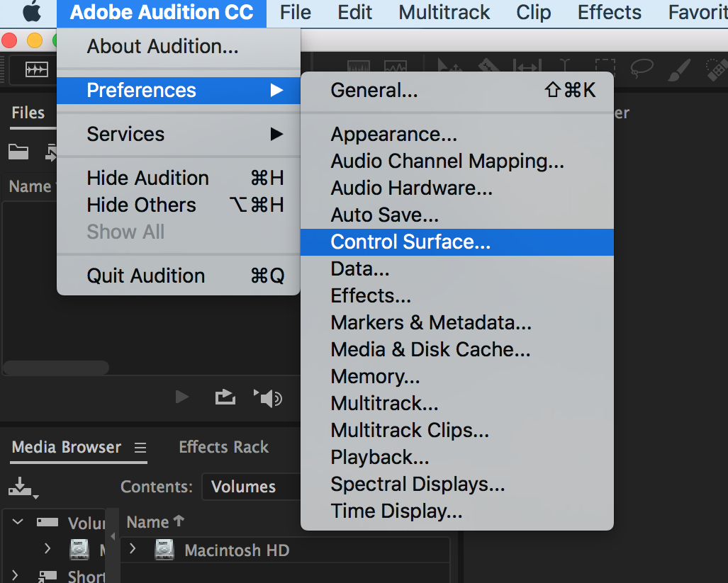Toggle the auto-play speaker preview
728x583 pixels.
click(x=268, y=397)
